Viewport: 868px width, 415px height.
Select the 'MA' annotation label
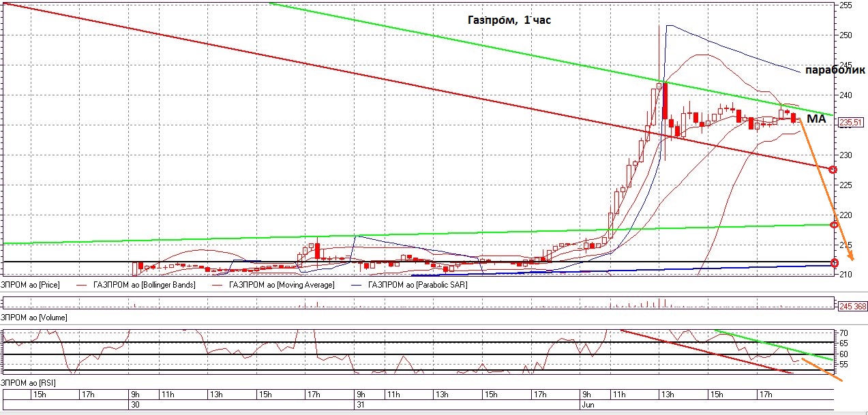[816, 119]
